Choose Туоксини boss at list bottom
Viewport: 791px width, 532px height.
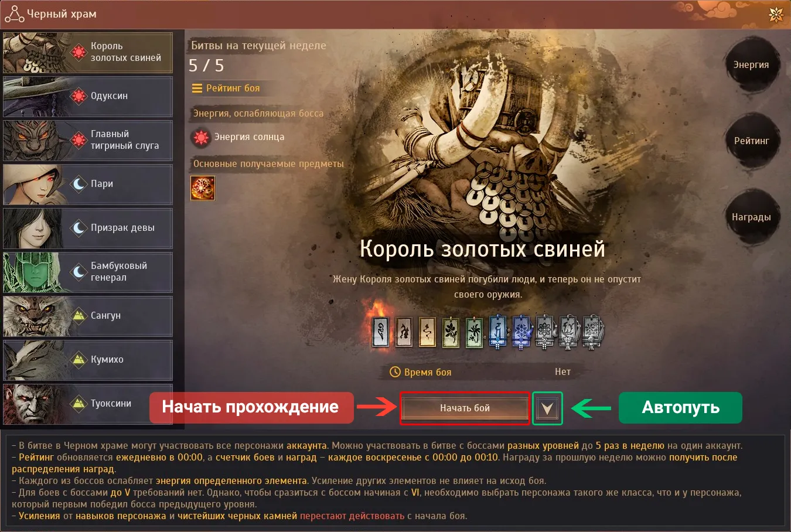(88, 404)
